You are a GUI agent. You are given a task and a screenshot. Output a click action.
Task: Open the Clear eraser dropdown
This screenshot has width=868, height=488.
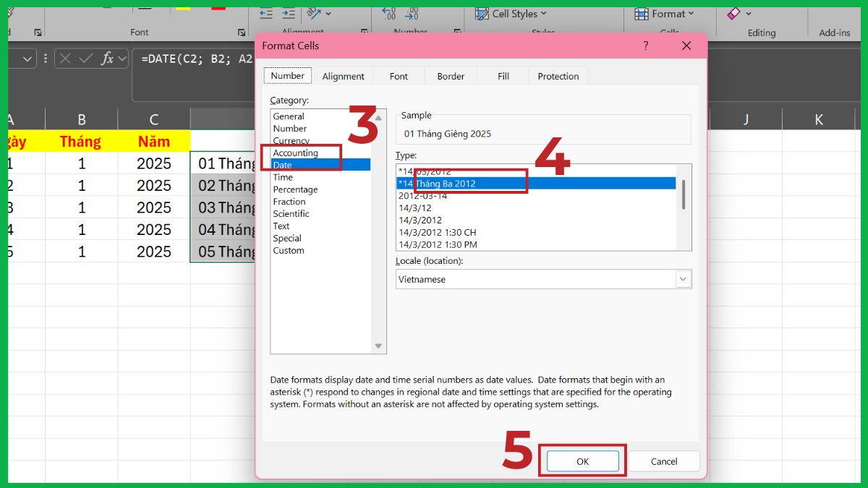click(739, 14)
